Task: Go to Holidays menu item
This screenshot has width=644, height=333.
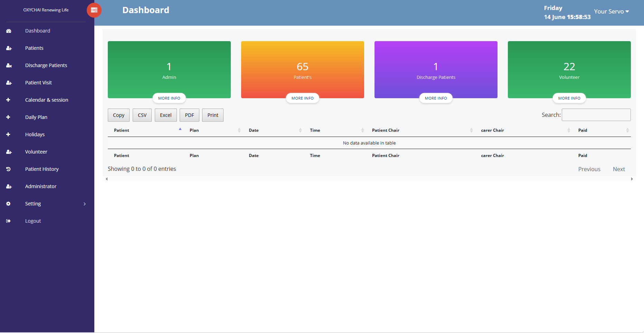Action: tap(35, 135)
